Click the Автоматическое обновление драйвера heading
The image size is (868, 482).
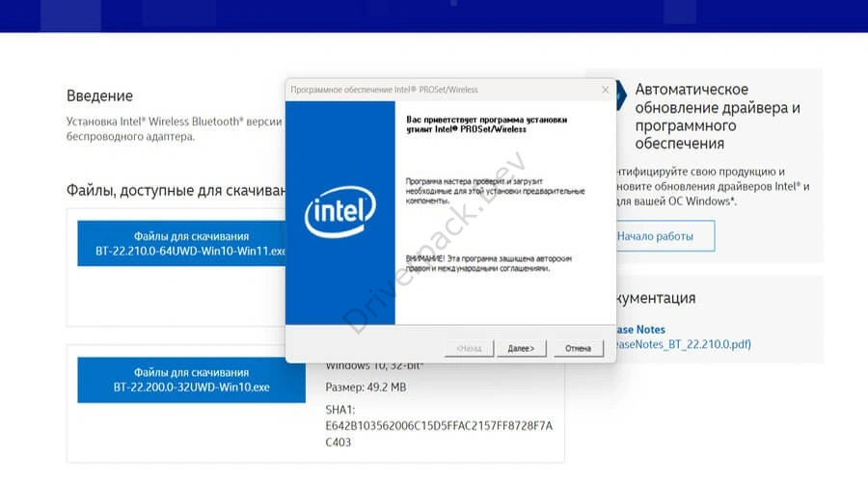click(718, 117)
